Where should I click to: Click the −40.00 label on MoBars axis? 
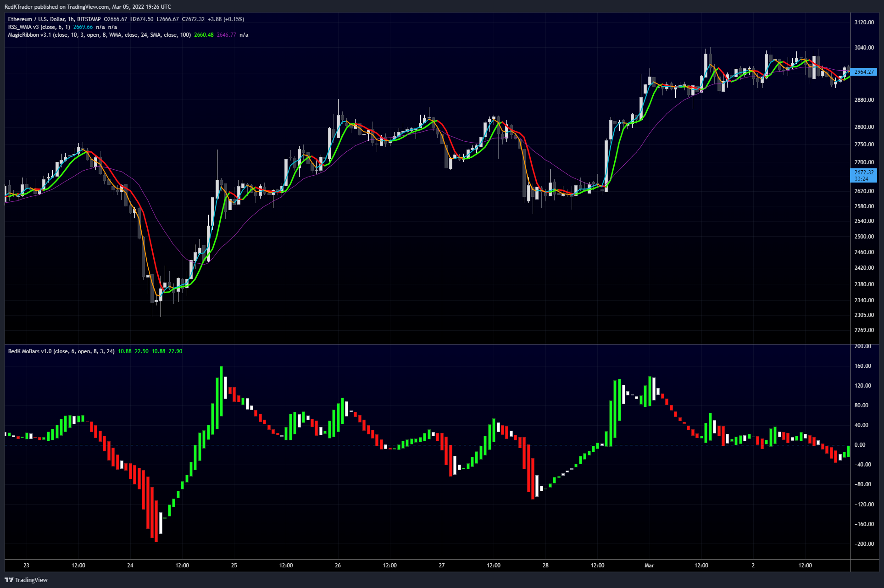click(862, 465)
